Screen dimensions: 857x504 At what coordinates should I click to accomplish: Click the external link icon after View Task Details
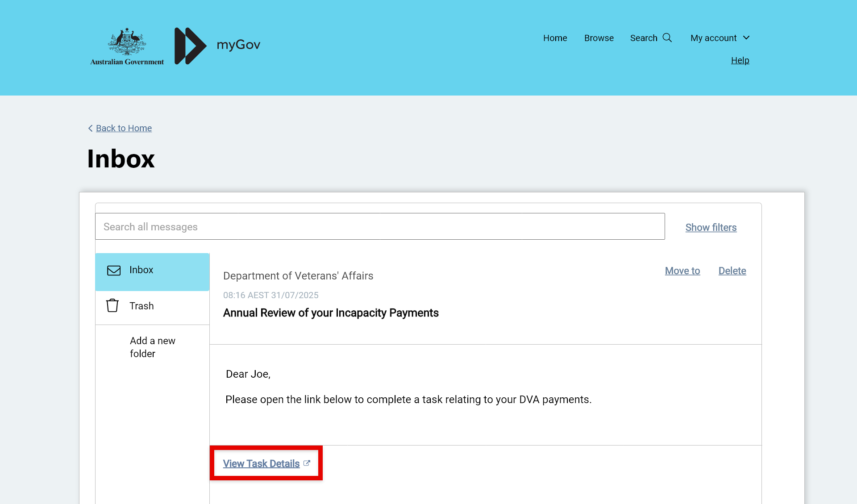coord(307,463)
